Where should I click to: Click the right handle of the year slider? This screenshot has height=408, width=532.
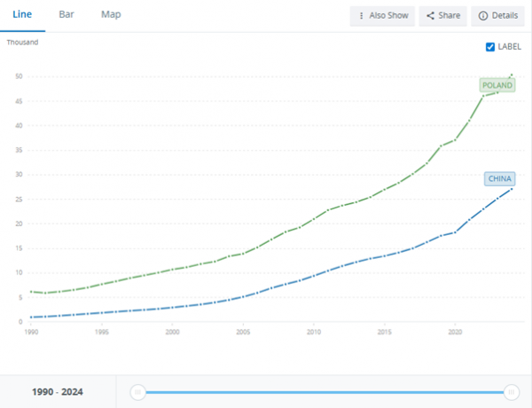click(x=512, y=391)
